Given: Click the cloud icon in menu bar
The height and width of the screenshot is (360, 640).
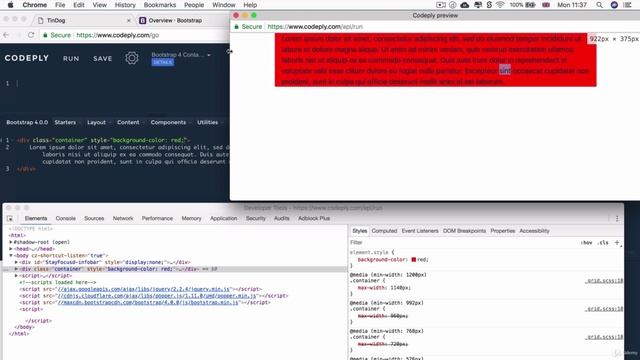Looking at the screenshot, I should click(464, 5).
